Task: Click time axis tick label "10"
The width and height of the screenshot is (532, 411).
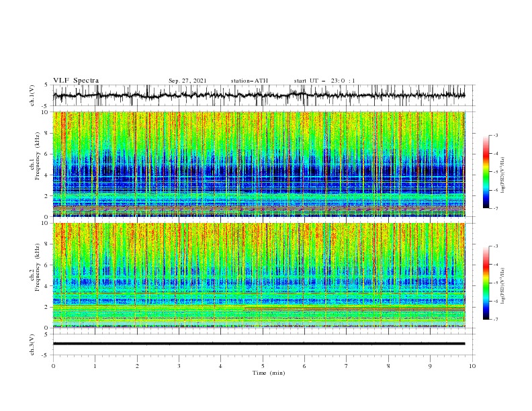Action: pos(472,366)
